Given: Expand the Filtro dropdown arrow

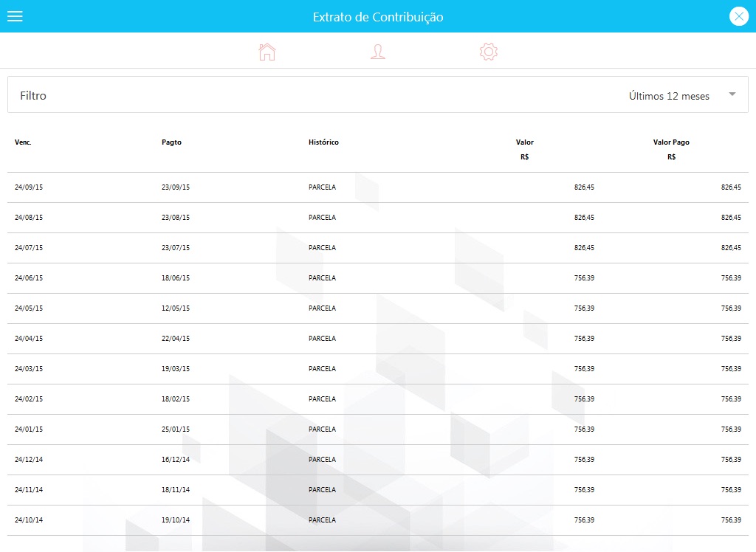Looking at the screenshot, I should [732, 94].
